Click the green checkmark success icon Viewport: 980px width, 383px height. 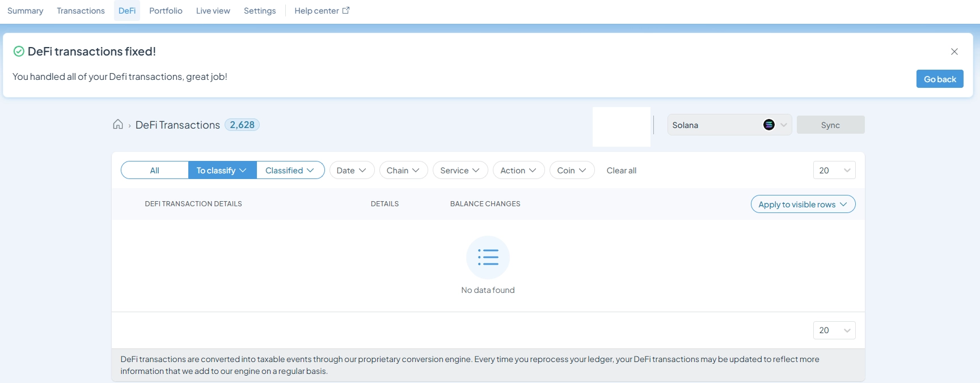point(19,52)
